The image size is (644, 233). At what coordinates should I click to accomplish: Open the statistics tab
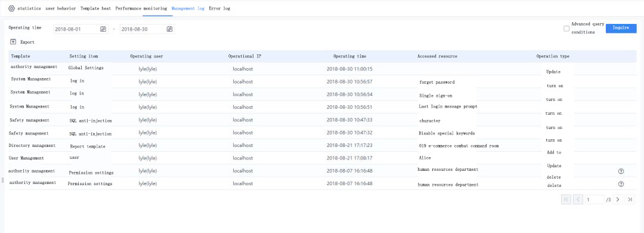[x=29, y=8]
